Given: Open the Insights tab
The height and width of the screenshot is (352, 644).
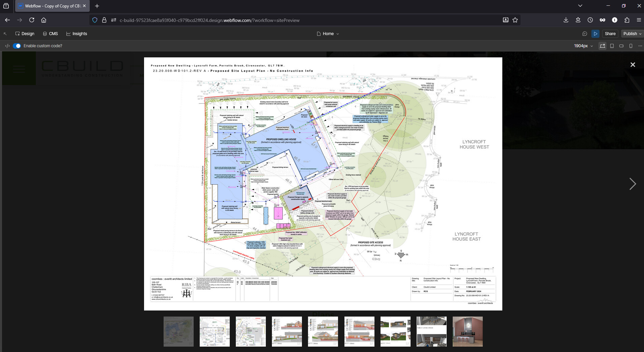Looking at the screenshot, I should 77,34.
